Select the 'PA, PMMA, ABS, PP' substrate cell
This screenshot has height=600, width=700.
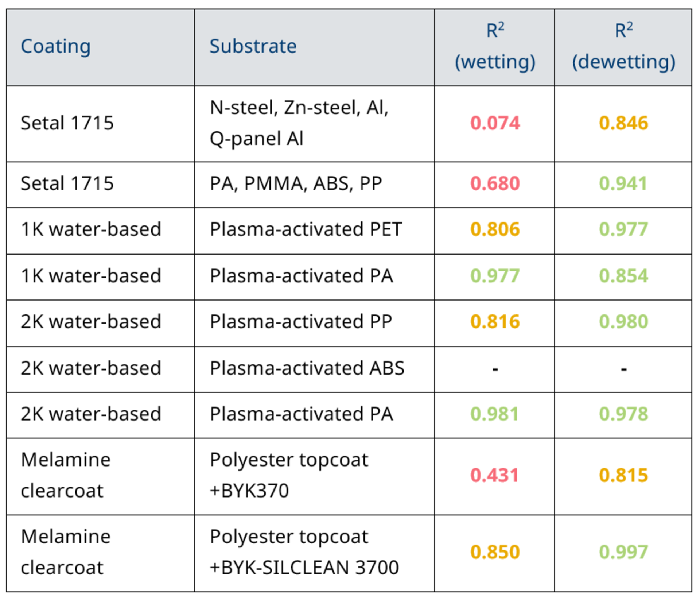[x=296, y=183]
